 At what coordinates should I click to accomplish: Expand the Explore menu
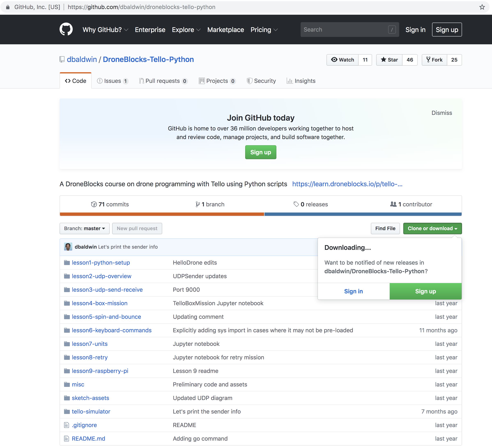[x=186, y=30]
